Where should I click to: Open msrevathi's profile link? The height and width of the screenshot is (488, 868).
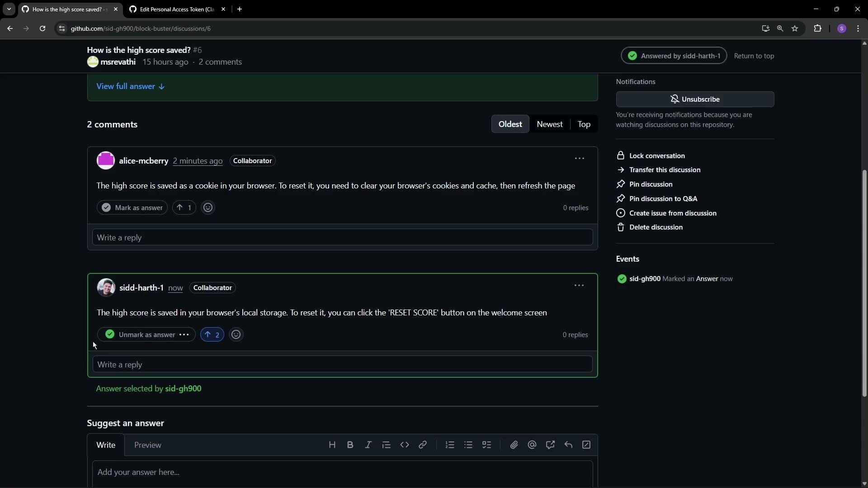118,62
